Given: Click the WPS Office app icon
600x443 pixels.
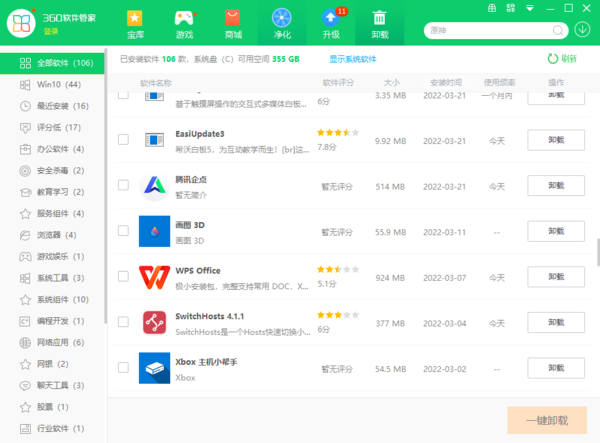Looking at the screenshot, I should 155,277.
